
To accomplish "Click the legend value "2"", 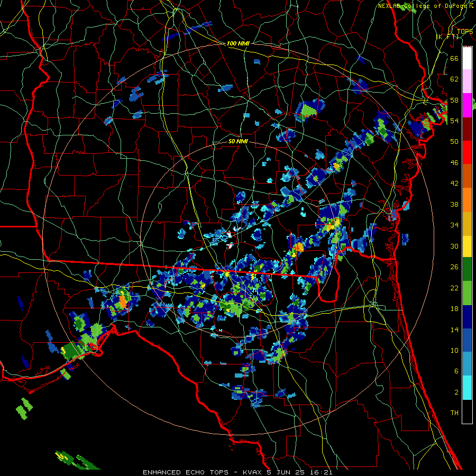I will coord(456,392).
